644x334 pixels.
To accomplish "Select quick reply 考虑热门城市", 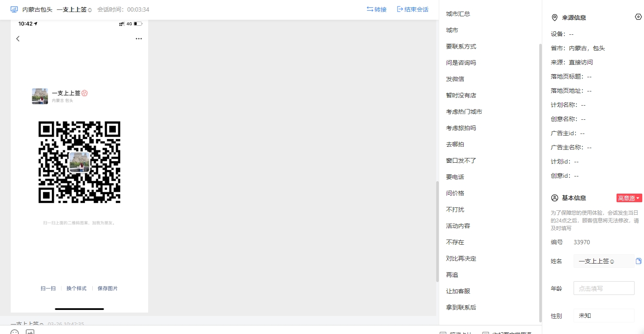I will (464, 112).
